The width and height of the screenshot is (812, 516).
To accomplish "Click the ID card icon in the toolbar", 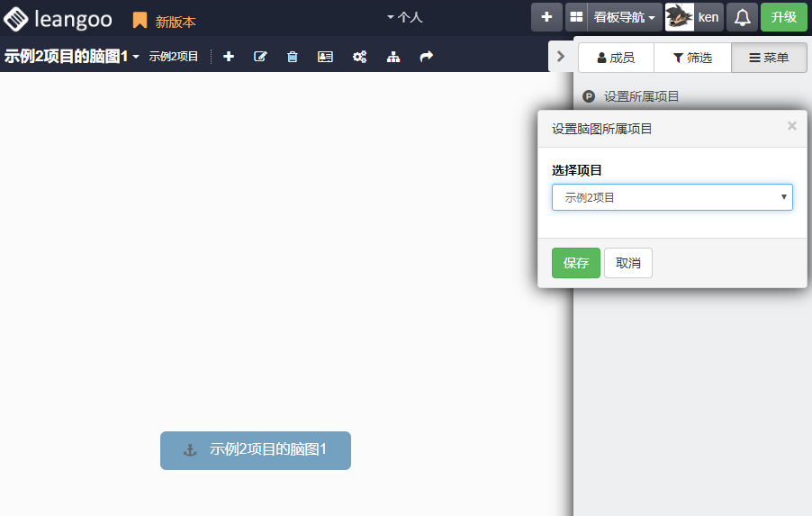I will click(x=325, y=57).
